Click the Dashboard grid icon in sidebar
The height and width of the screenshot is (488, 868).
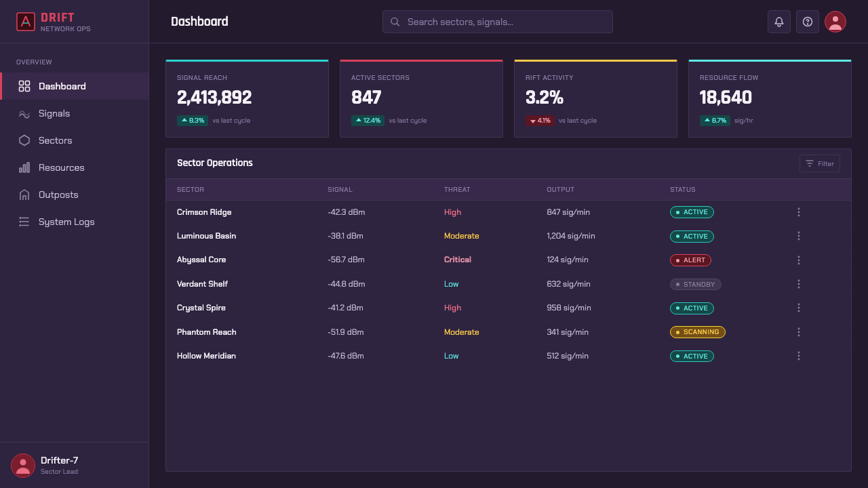point(24,86)
